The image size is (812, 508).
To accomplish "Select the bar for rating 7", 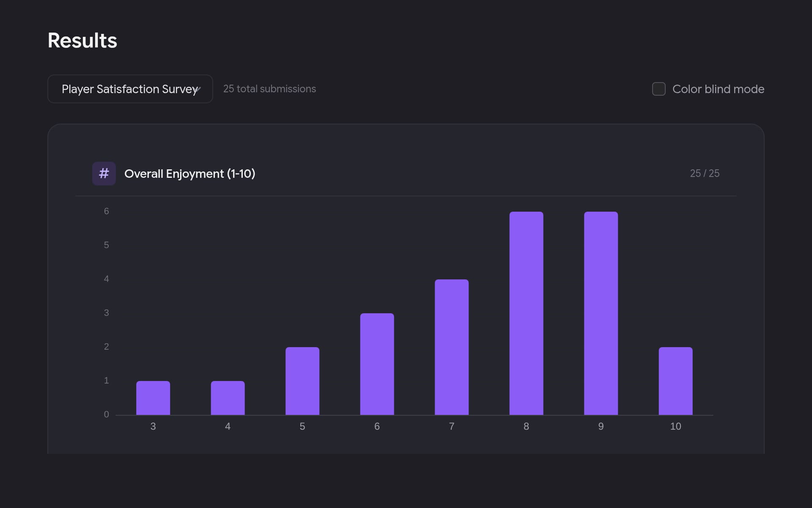I will [452, 347].
